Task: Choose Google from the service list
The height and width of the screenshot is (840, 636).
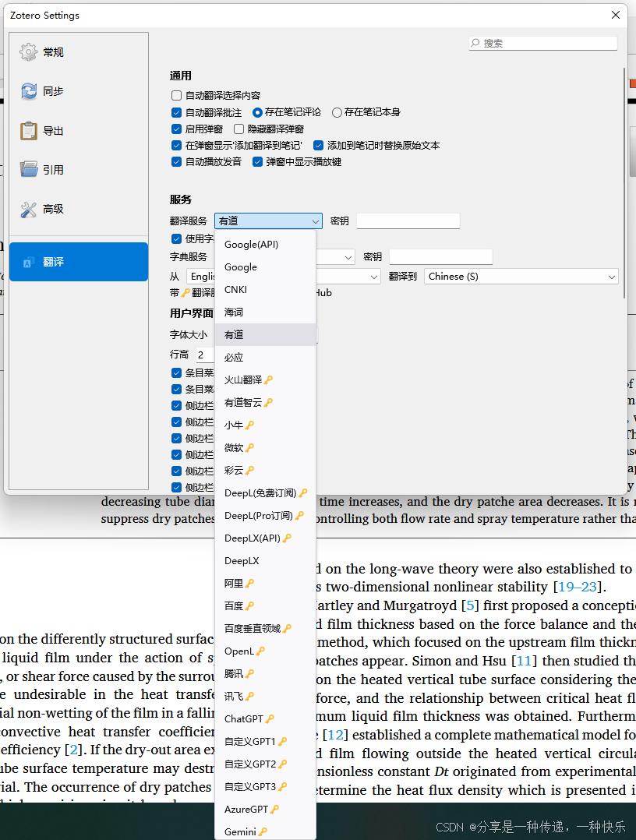Action: point(265,266)
